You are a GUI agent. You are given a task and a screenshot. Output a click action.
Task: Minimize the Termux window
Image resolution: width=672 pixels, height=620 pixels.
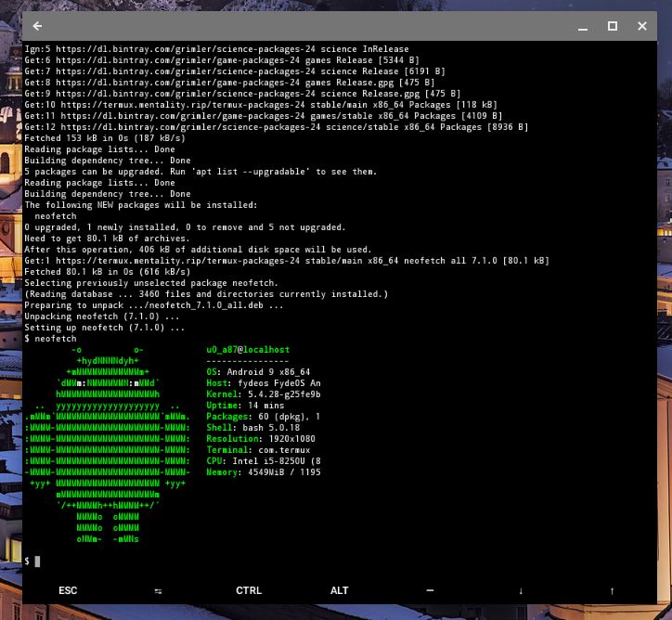coord(582,28)
